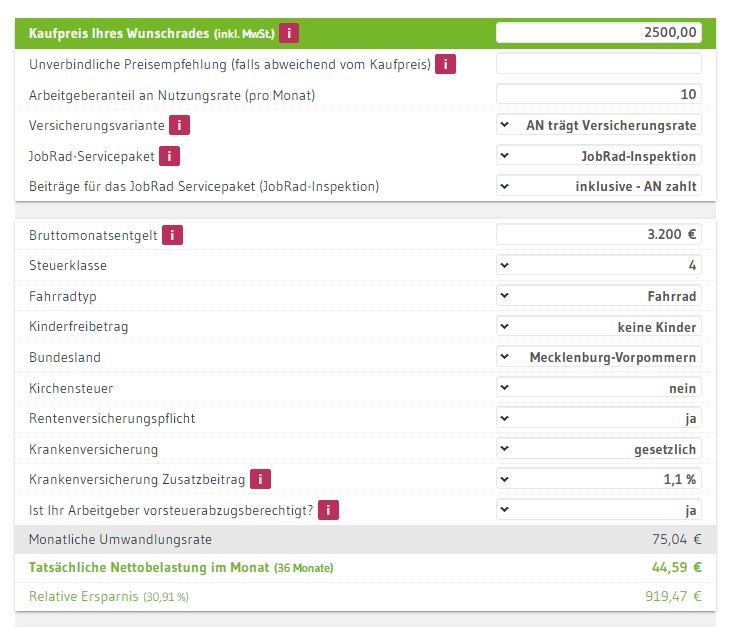The width and height of the screenshot is (736, 627).
Task: Open Kirchensteuer dropdown set to nein
Action: [598, 388]
